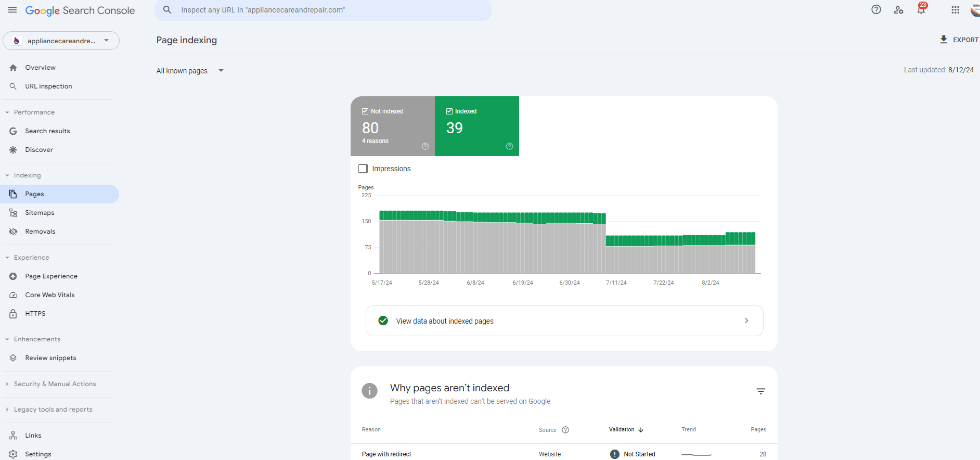Uncheck the Not indexed checkbox
Image resolution: width=980 pixels, height=460 pixels.
coord(365,111)
